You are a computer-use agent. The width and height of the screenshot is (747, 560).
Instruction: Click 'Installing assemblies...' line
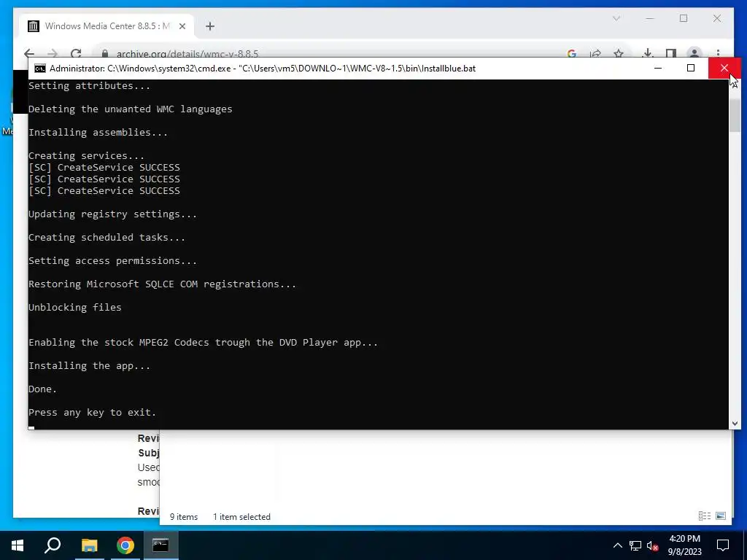tap(98, 133)
